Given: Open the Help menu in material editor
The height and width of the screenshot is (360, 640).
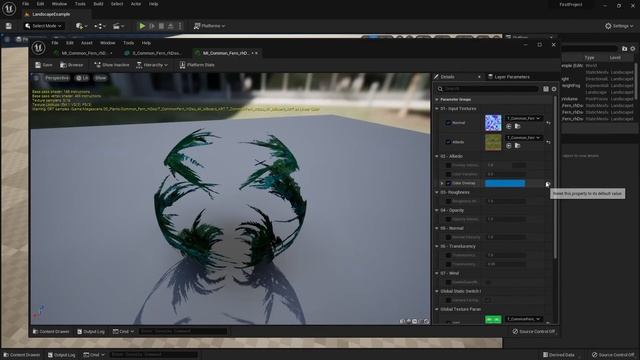Looking at the screenshot, I should click(146, 43).
